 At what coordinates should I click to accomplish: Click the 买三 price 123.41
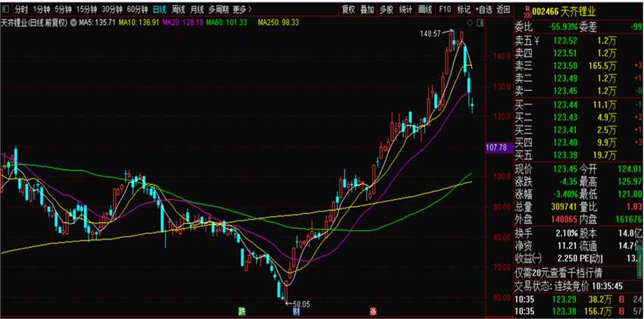(x=565, y=130)
